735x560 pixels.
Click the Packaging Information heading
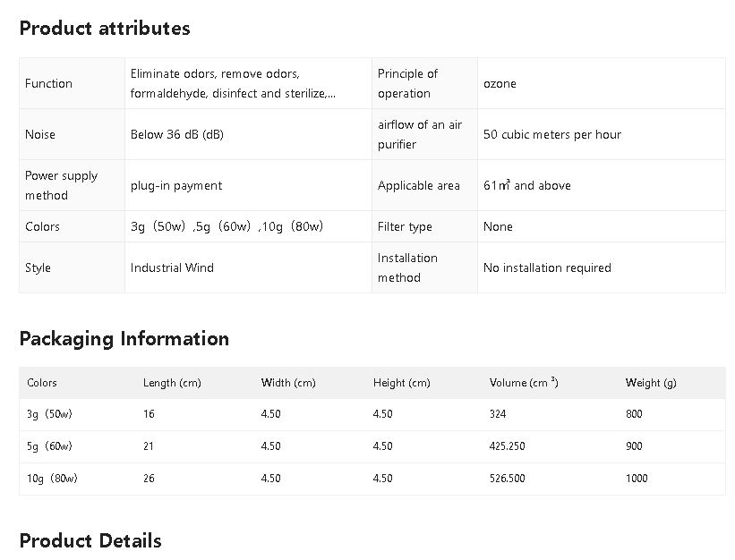[124, 338]
